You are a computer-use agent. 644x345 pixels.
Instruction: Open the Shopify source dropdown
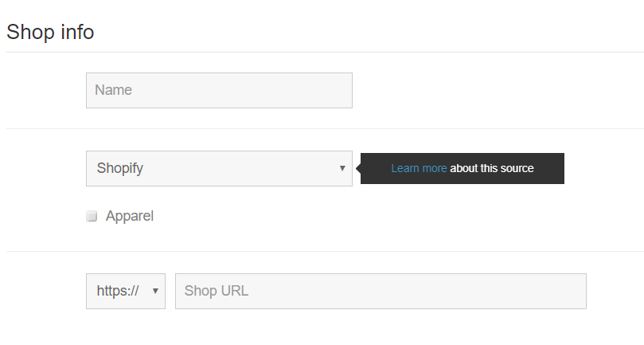pyautogui.click(x=219, y=168)
